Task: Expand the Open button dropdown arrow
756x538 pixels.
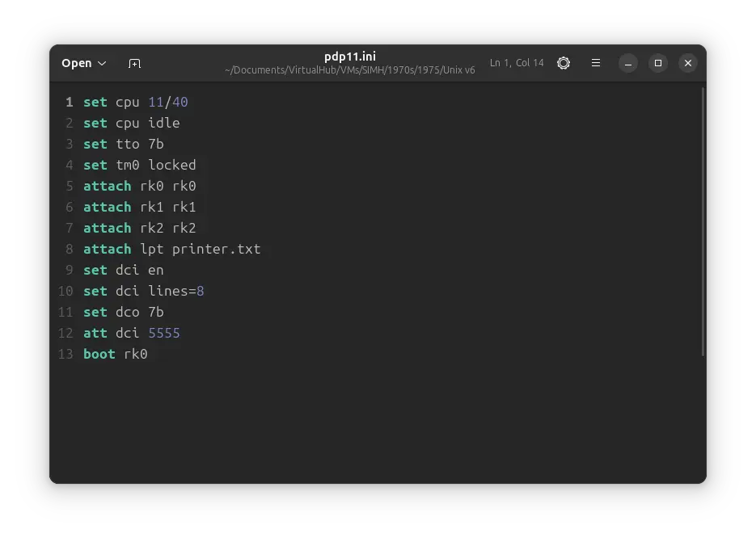Action: [x=100, y=63]
